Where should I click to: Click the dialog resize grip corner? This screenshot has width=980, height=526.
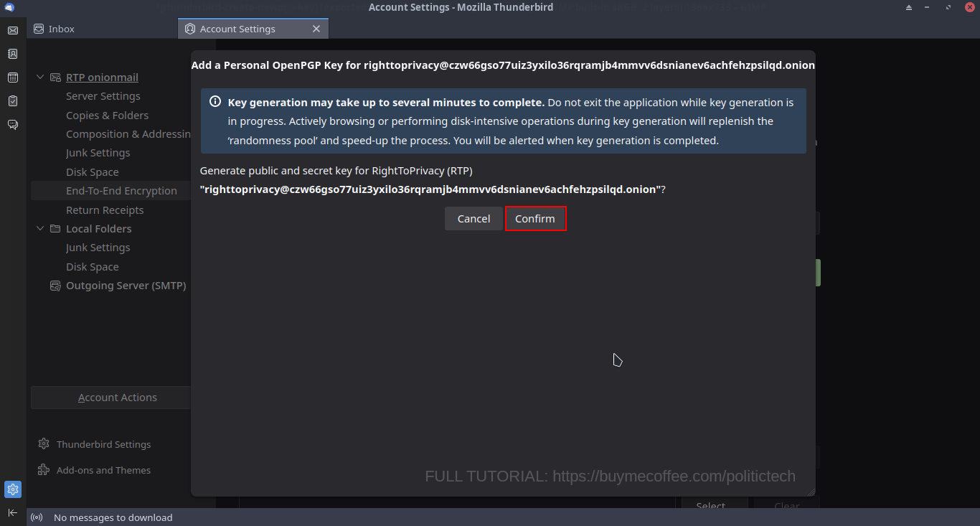click(x=811, y=492)
